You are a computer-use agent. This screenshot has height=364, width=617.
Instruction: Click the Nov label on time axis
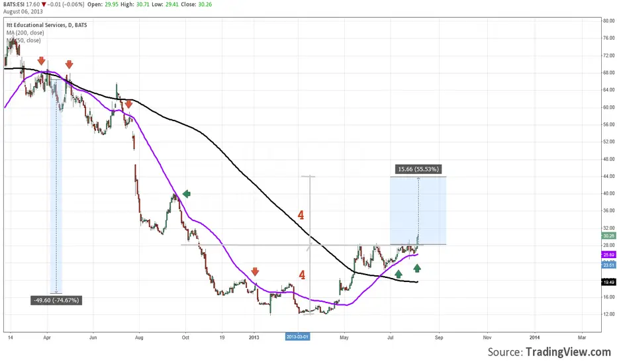coord(487,338)
